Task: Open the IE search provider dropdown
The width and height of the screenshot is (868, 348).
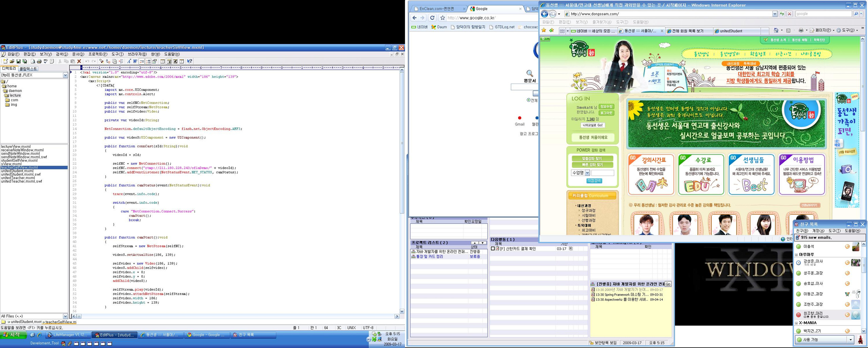Action: pos(861,14)
